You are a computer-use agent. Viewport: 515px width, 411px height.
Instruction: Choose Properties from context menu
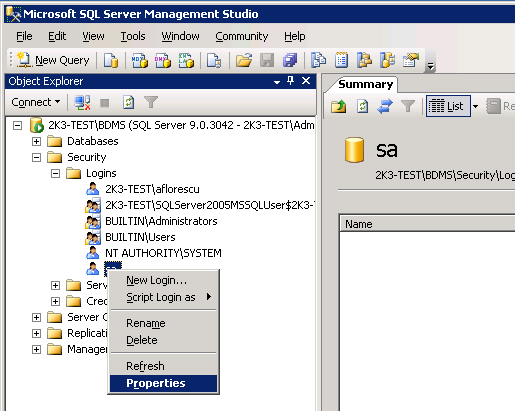pyautogui.click(x=163, y=383)
